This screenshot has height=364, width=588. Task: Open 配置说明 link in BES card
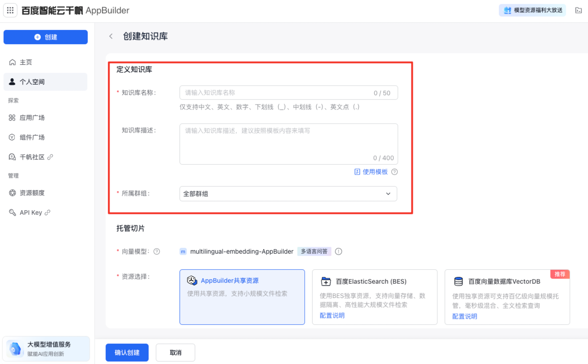click(x=332, y=315)
